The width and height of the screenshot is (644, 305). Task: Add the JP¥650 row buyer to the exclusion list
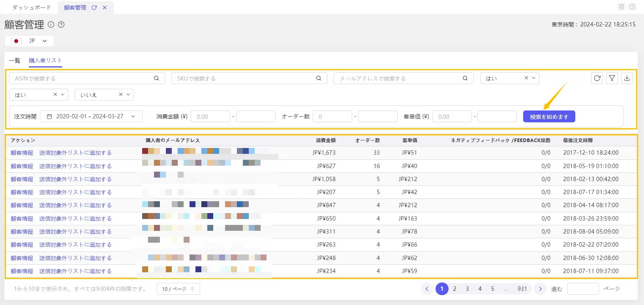coord(75,219)
